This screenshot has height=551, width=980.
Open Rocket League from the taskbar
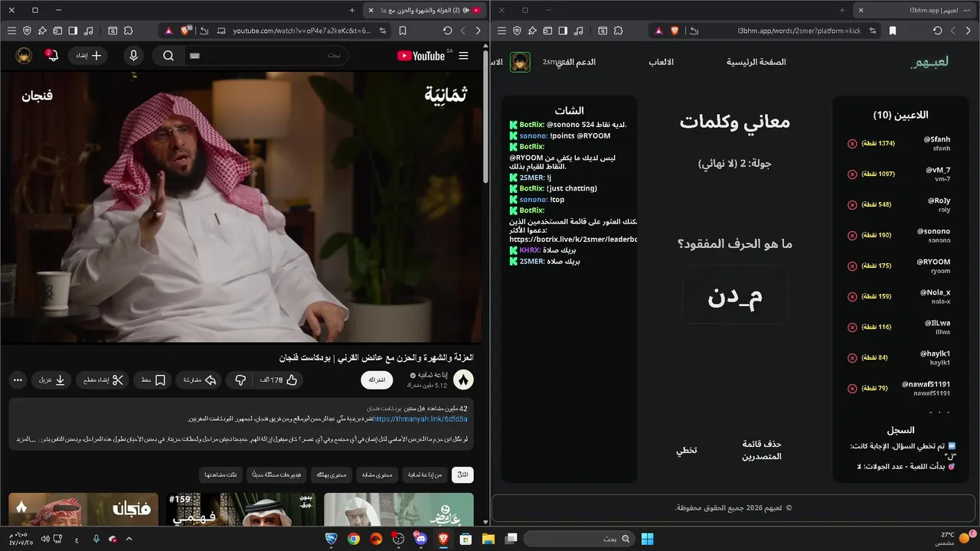pyautogui.click(x=332, y=539)
